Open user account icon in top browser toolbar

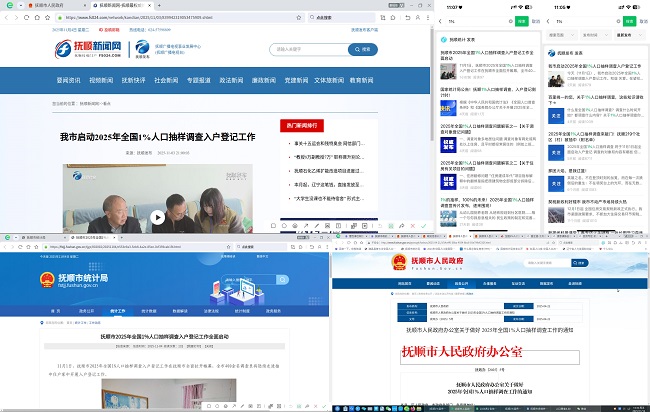pos(417,17)
